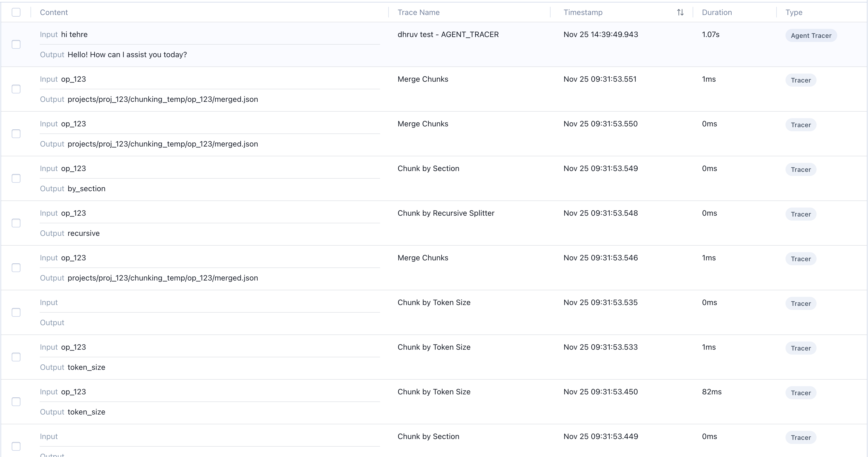Image resolution: width=868 pixels, height=457 pixels.
Task: Open output text 'Hello! How can I assist you today?'
Action: 127,54
